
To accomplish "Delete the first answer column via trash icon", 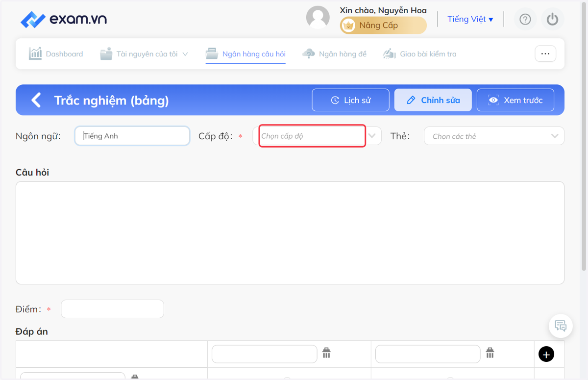I will pyautogui.click(x=327, y=353).
